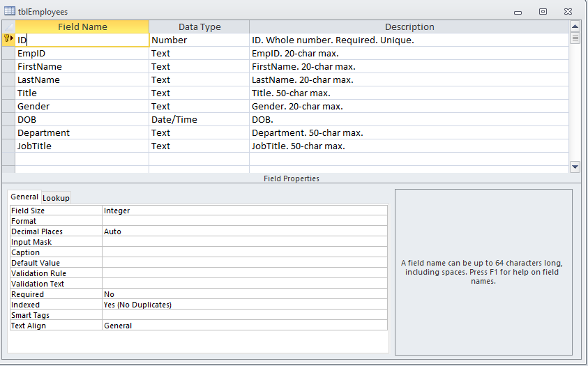Click the first empty Field Name row

point(82,159)
